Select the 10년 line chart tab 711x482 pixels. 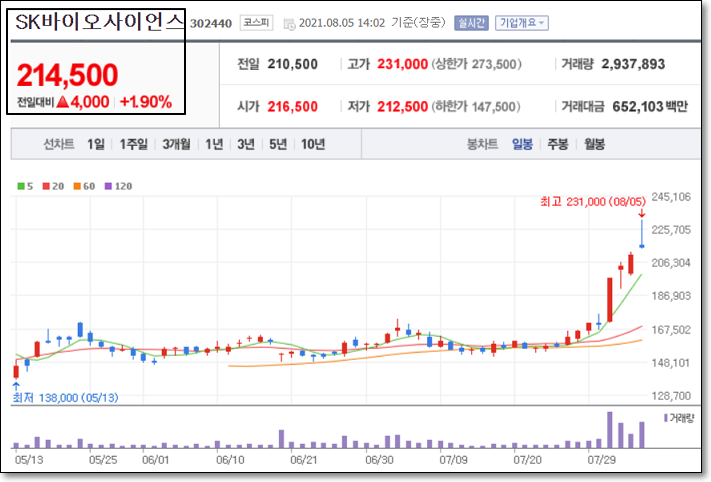[313, 144]
